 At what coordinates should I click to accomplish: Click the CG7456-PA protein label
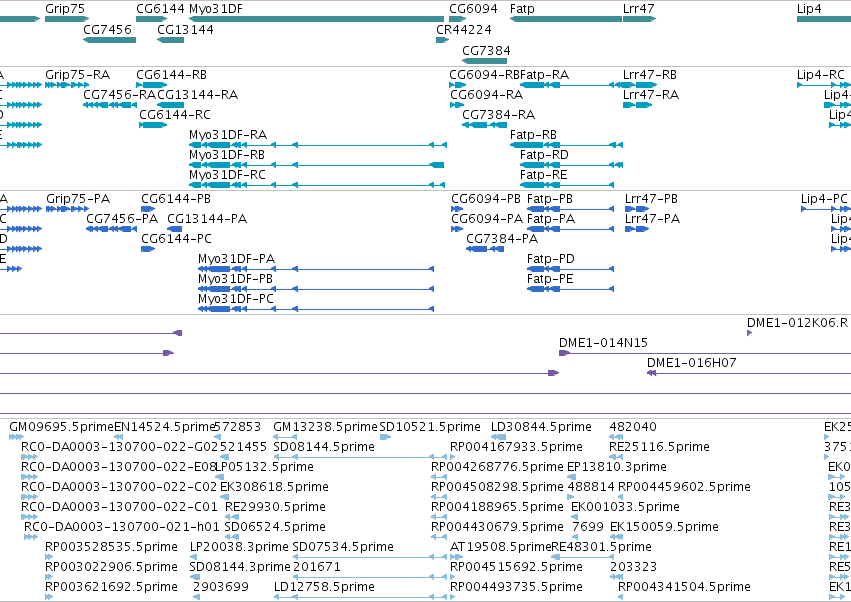click(x=122, y=219)
